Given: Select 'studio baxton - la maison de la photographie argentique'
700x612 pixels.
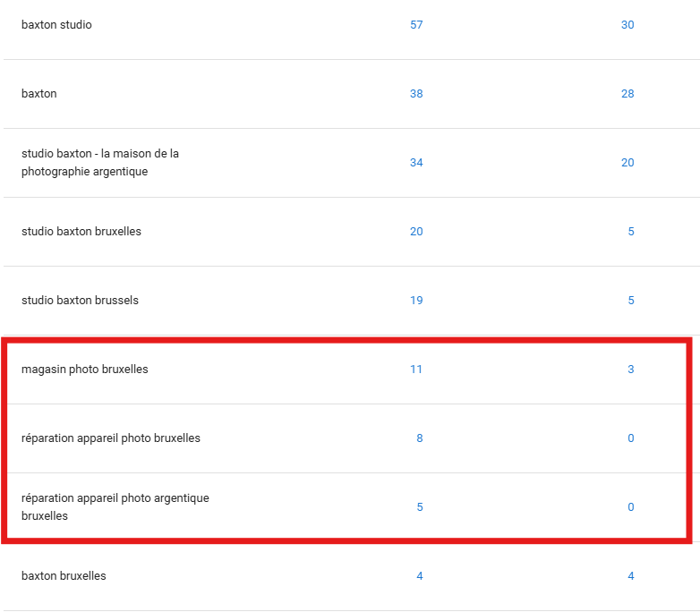Looking at the screenshot, I should click(100, 163).
